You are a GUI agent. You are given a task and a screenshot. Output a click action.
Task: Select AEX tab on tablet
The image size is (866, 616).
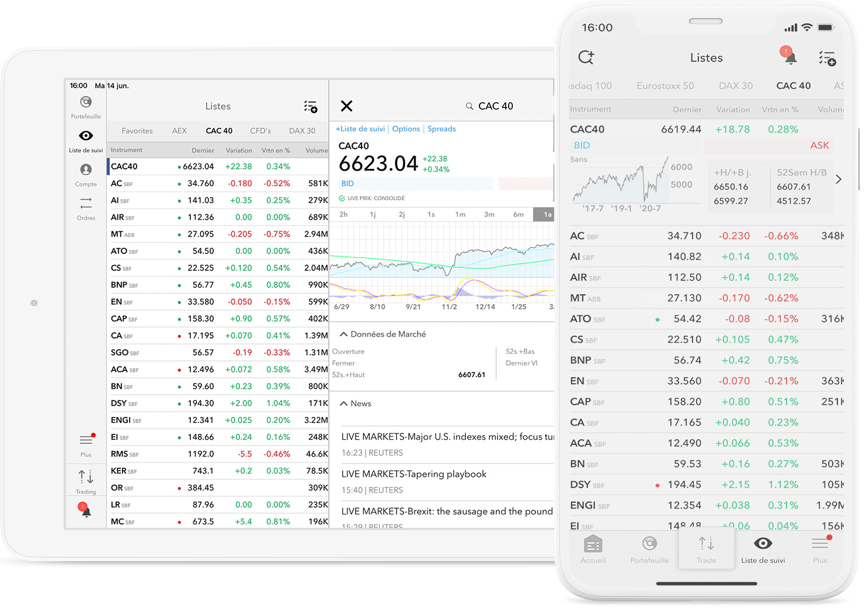pyautogui.click(x=179, y=131)
